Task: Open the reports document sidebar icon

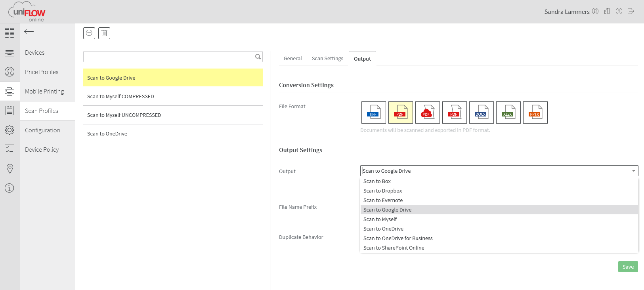Action: point(10,111)
